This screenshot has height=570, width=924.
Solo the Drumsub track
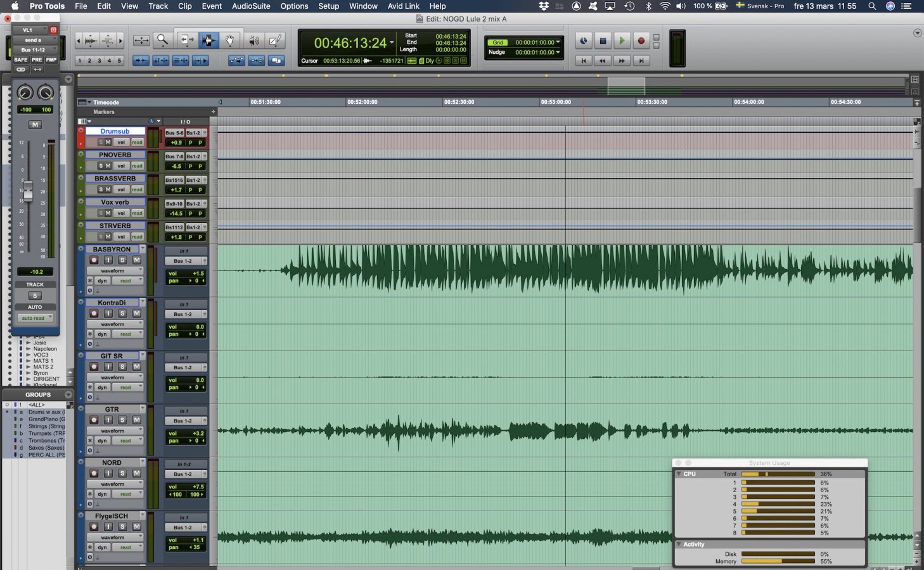coord(100,141)
